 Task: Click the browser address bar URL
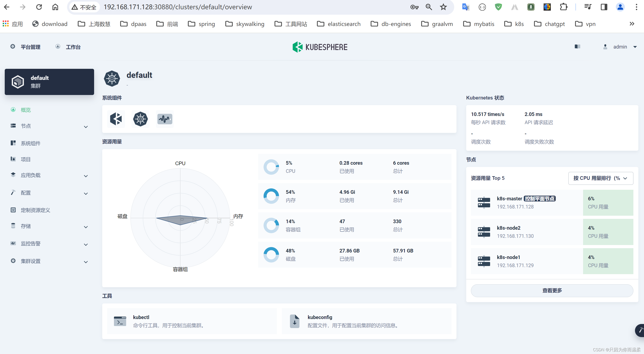178,7
